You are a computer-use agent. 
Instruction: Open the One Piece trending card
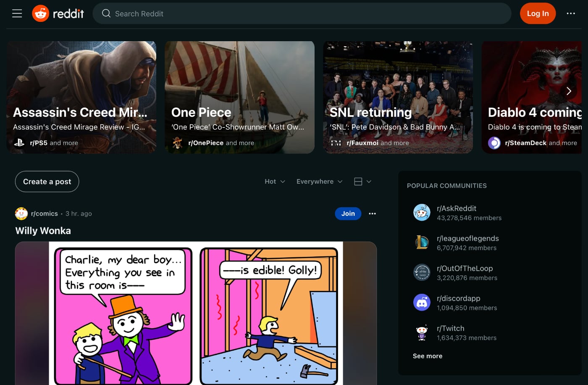coord(239,97)
